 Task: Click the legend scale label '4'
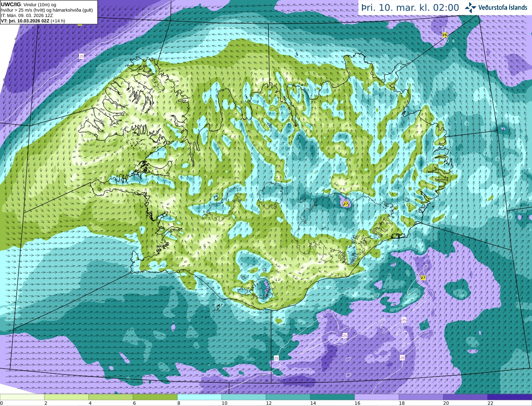click(90, 403)
